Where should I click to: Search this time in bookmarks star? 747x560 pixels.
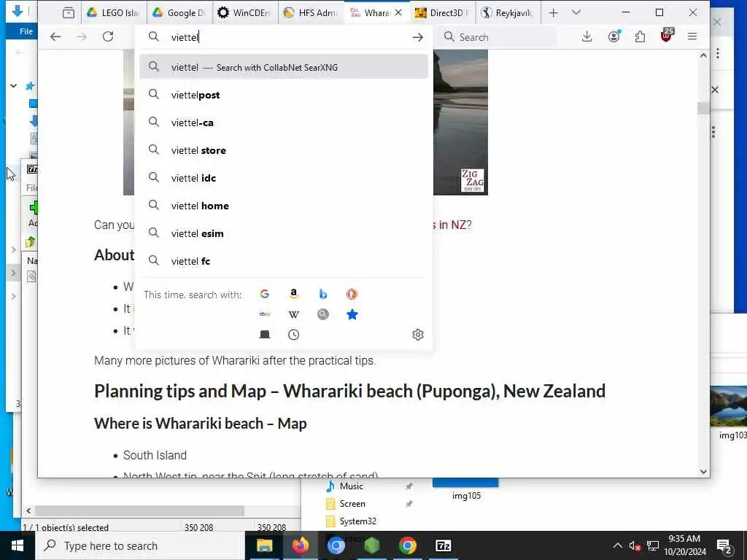point(352,314)
